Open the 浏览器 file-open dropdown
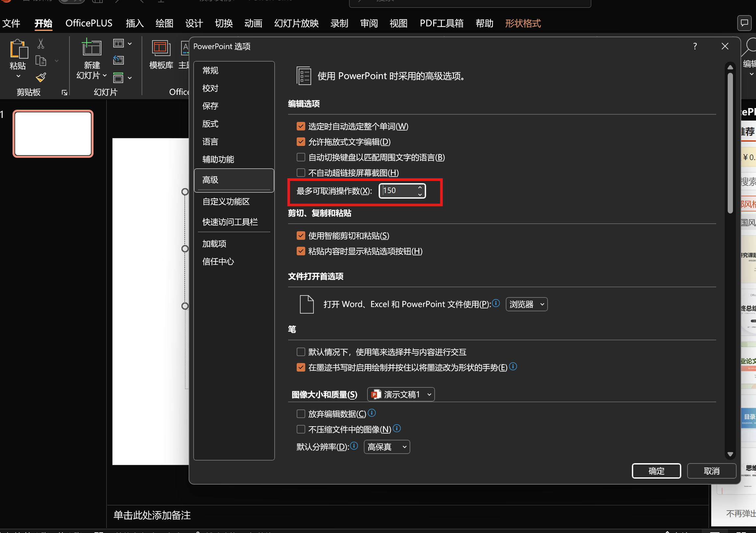This screenshot has width=756, height=533. 526,304
